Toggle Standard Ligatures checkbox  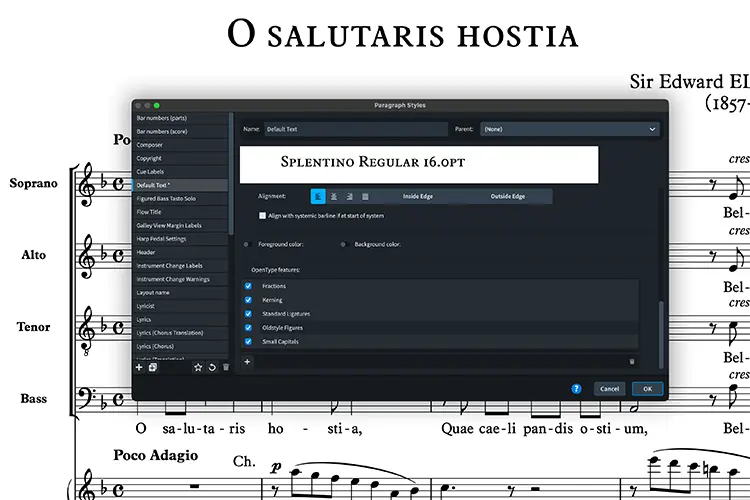click(248, 314)
